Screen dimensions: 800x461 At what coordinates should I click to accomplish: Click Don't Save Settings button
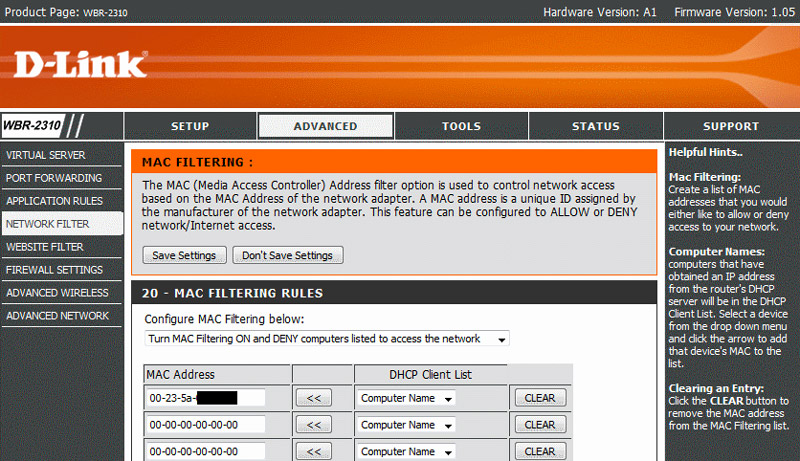pyautogui.click(x=288, y=255)
